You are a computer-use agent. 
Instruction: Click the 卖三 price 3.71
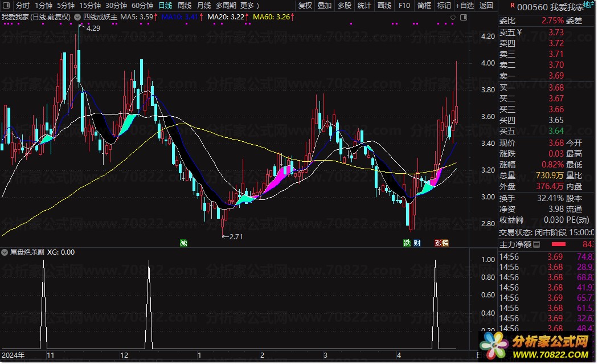click(556, 54)
